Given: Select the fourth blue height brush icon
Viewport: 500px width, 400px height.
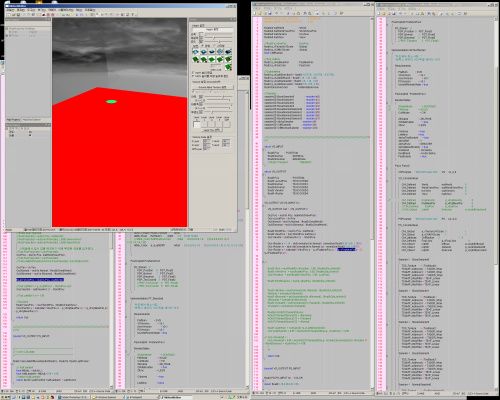Looking at the screenshot, I should coord(220,52).
